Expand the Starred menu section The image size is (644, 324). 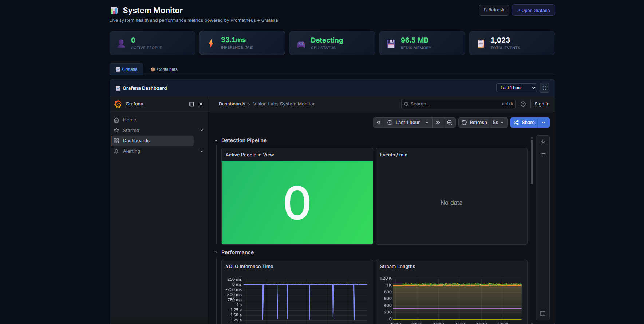[x=202, y=130]
